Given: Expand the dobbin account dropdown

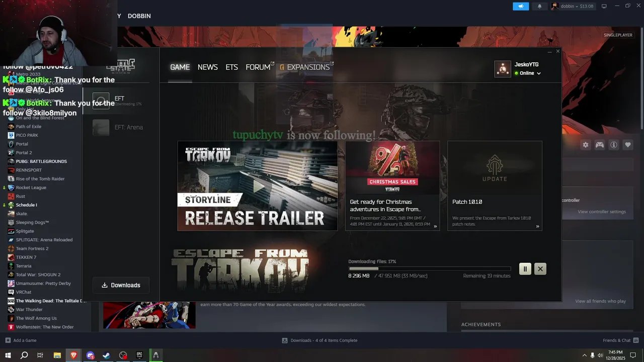Looking at the screenshot, I should (574, 6).
